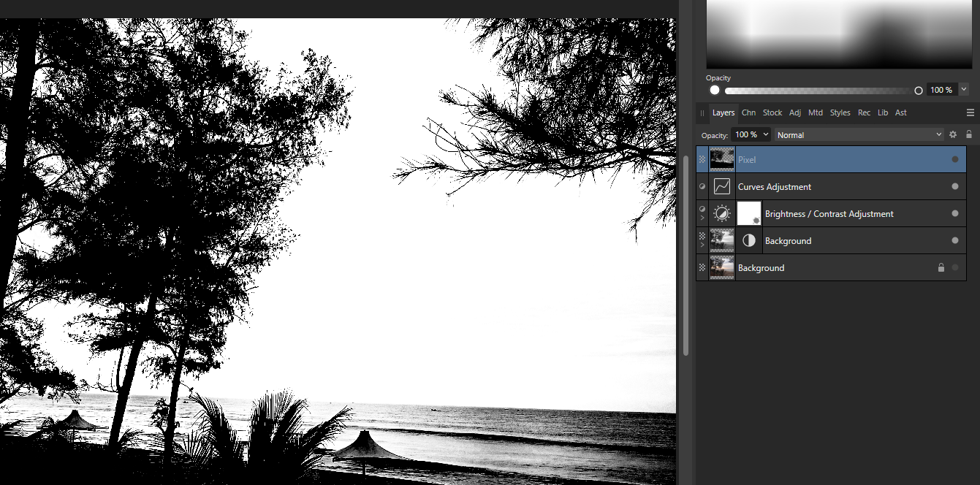980x485 pixels.
Task: Open layer blend options gear icon
Action: [953, 134]
